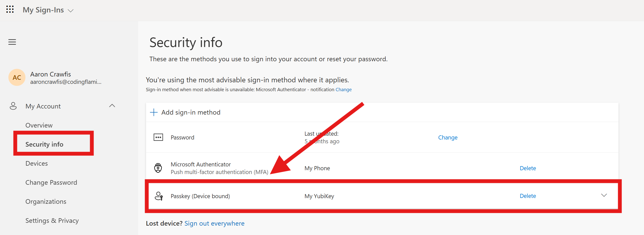Open Security info page

coord(44,144)
